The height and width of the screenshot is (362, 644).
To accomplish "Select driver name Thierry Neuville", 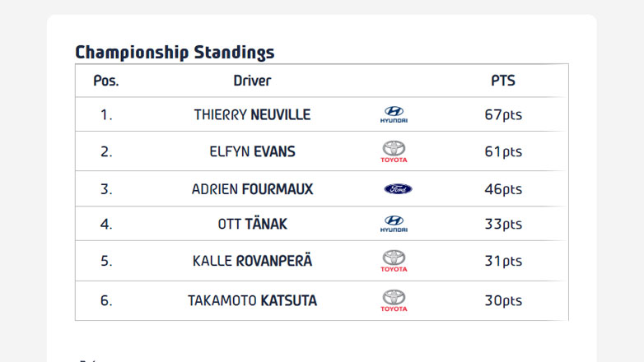I will point(252,115).
